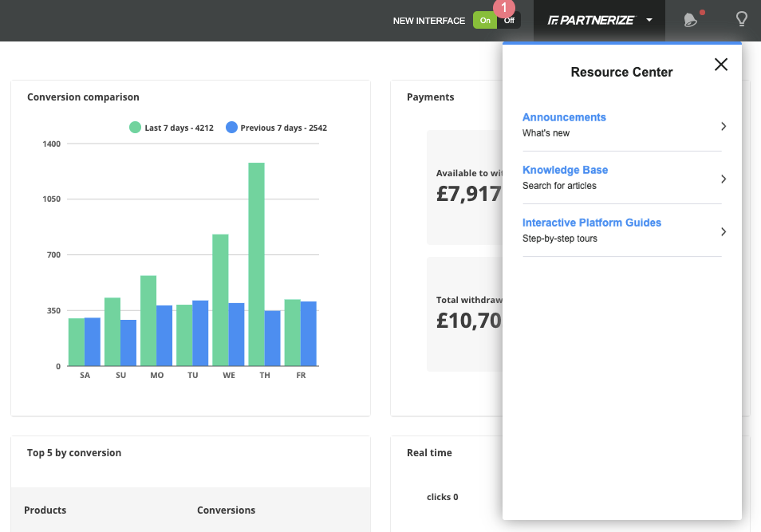Click the £7,917 available amount
Image resolution: width=761 pixels, height=532 pixels.
point(469,194)
